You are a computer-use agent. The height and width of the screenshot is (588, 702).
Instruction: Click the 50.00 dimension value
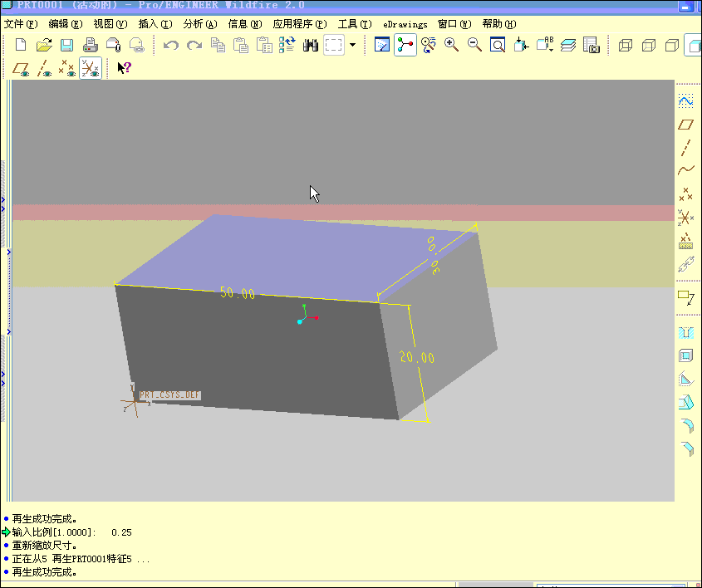238,293
